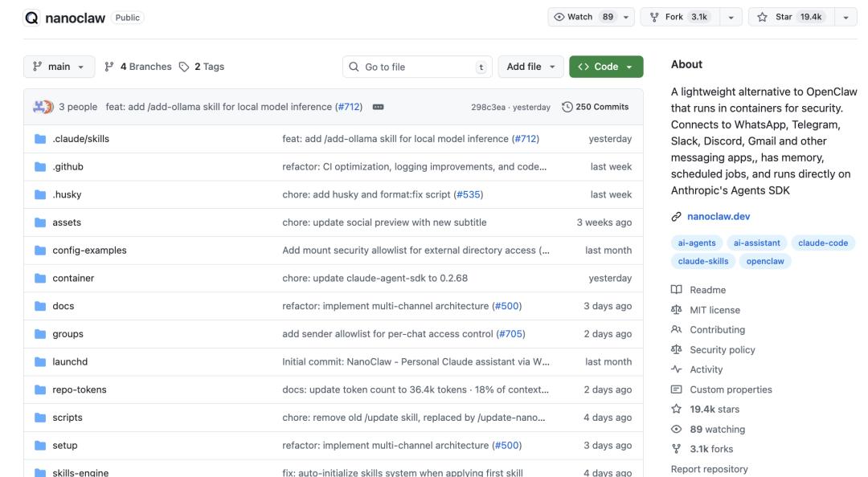Expand the commit message ellipsis button
This screenshot has height=477, width=868.
point(378,107)
